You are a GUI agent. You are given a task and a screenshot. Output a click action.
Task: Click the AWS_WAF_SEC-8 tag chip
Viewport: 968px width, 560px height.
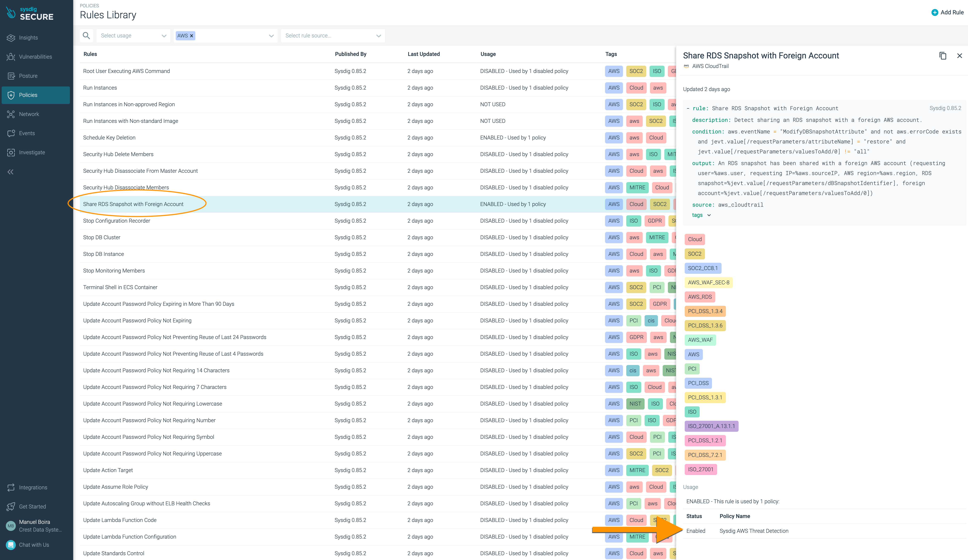point(708,282)
